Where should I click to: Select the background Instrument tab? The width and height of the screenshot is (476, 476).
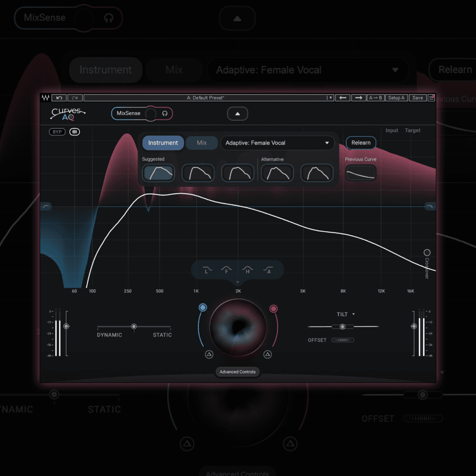(106, 70)
